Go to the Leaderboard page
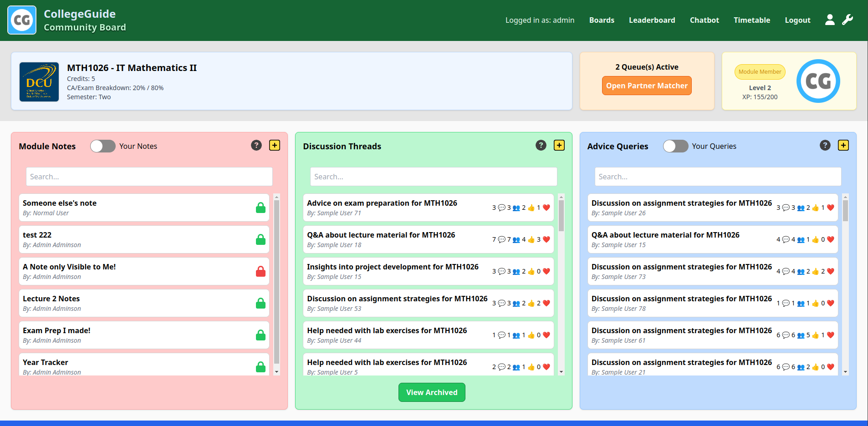The height and width of the screenshot is (426, 868). [x=652, y=20]
